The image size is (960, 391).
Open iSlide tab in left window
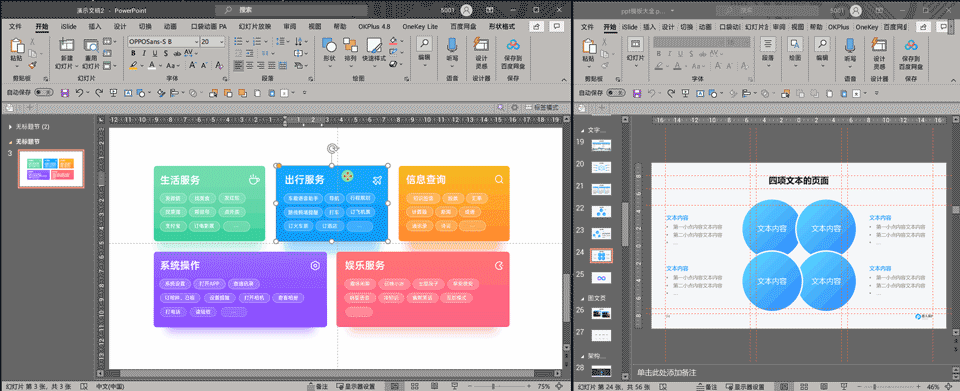point(69,26)
